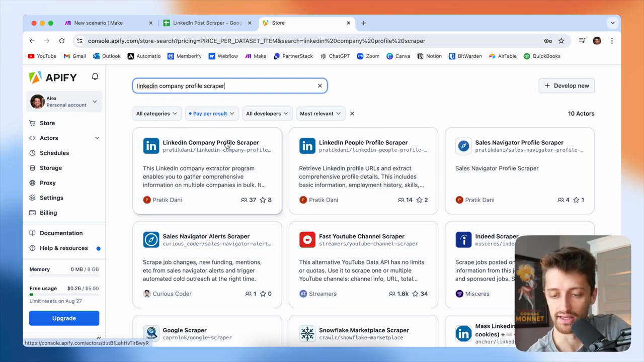Open the AirTable bookmark

[502, 56]
